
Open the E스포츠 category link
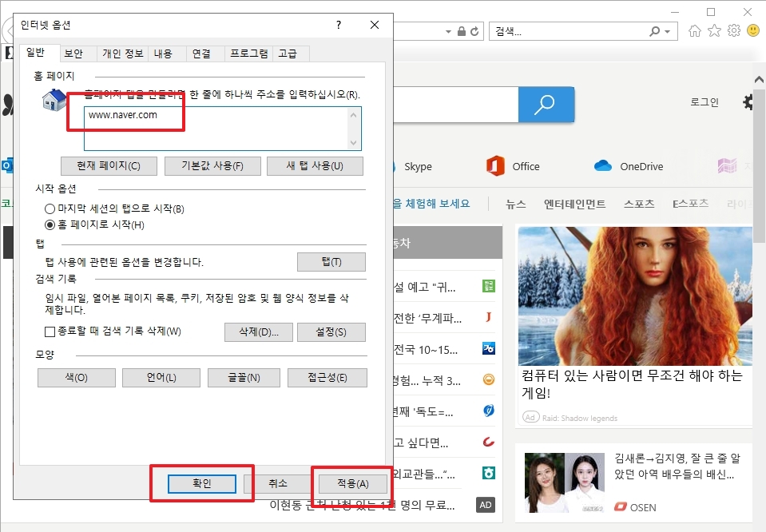pyautogui.click(x=690, y=204)
